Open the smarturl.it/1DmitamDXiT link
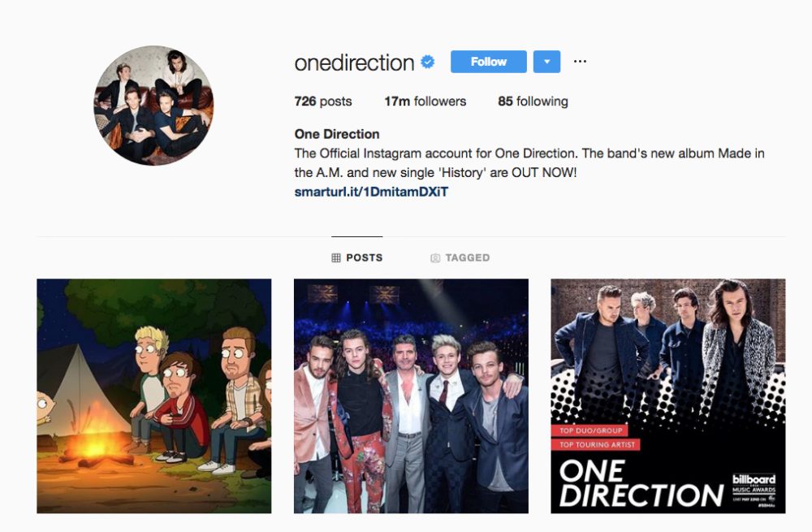 (x=371, y=192)
